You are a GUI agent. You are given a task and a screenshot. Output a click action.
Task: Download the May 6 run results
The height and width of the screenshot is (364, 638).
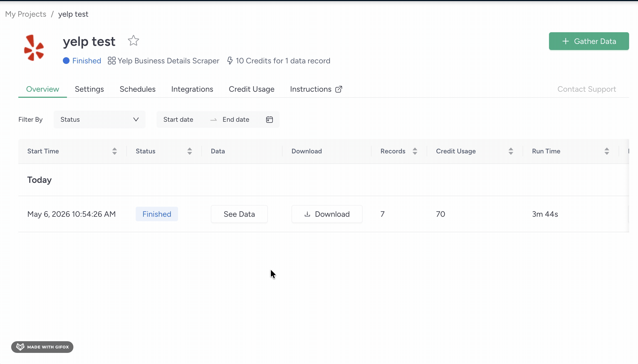point(327,214)
